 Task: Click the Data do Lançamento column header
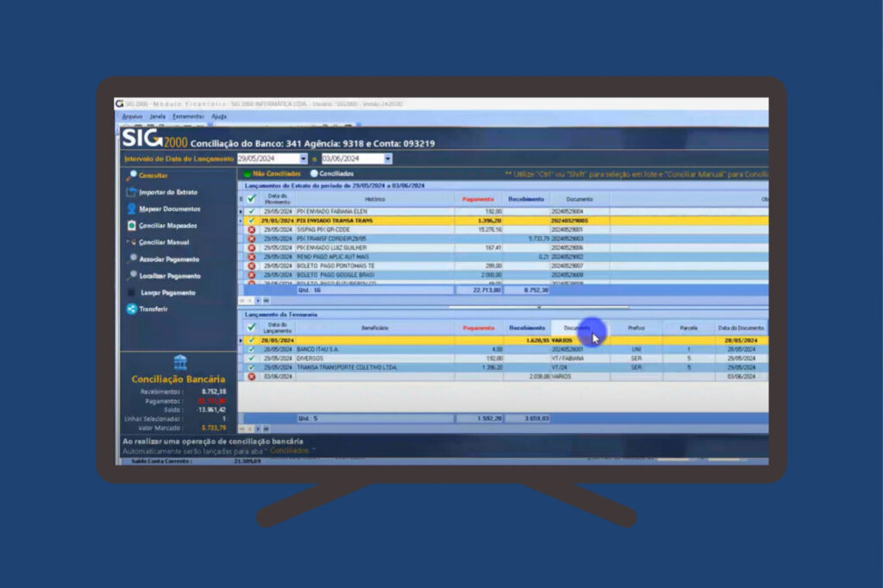[278, 328]
